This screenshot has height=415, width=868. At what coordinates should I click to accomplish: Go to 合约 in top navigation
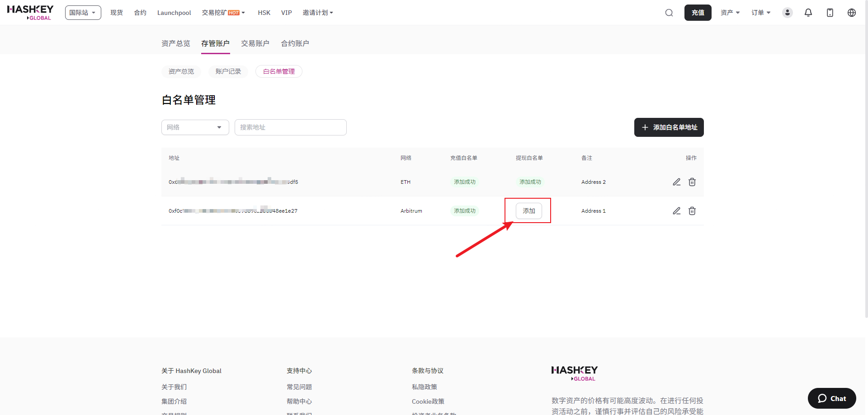(140, 13)
